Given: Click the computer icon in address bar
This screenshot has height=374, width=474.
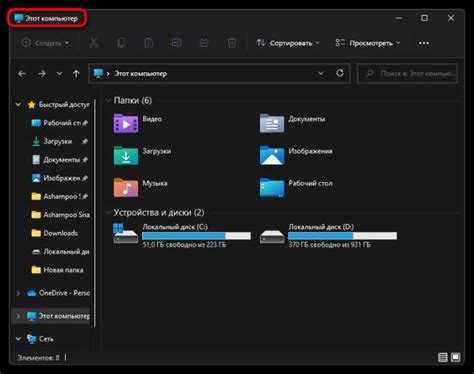Looking at the screenshot, I should [x=98, y=73].
